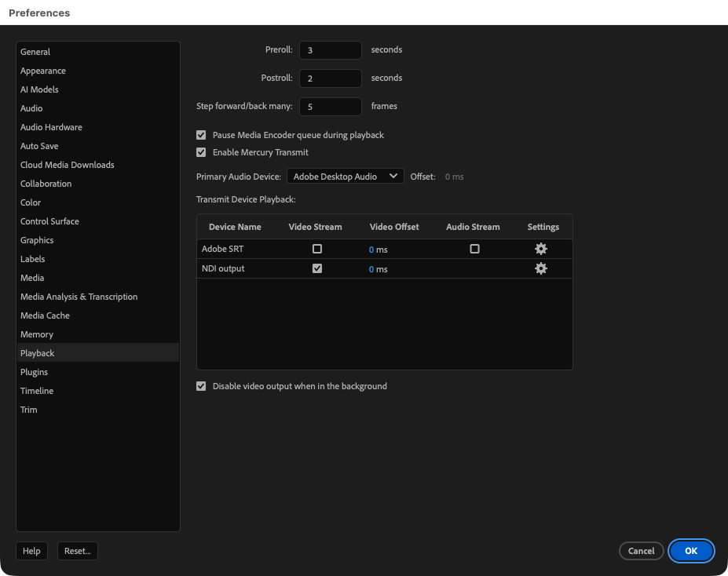Viewport: 728px width, 576px height.
Task: Select the NDI output device row name
Action: pyautogui.click(x=223, y=268)
